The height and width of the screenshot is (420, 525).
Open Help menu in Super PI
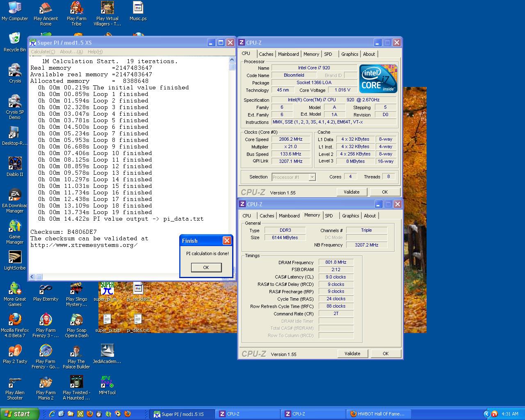95,52
